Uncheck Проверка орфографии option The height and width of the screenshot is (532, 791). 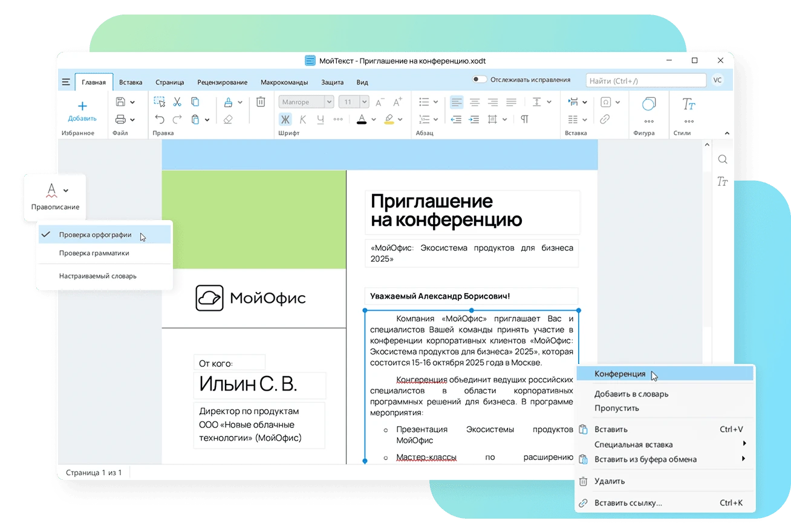pos(104,235)
